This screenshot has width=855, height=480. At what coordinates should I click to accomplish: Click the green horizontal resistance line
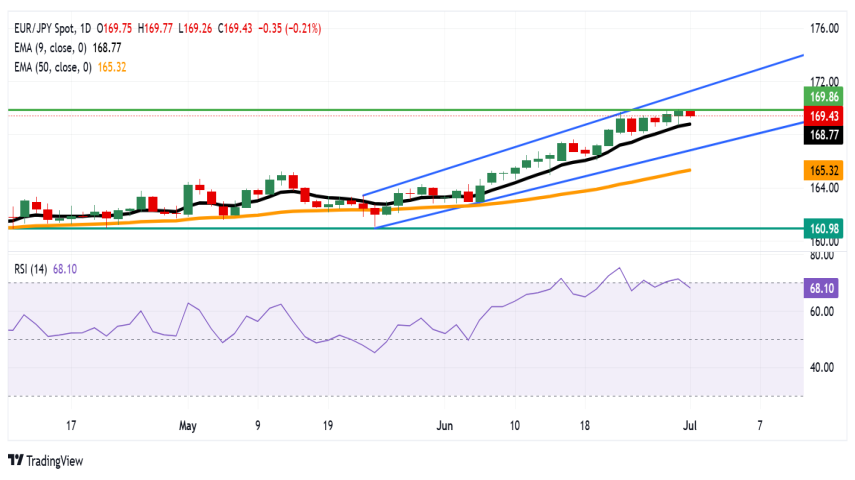(x=300, y=108)
